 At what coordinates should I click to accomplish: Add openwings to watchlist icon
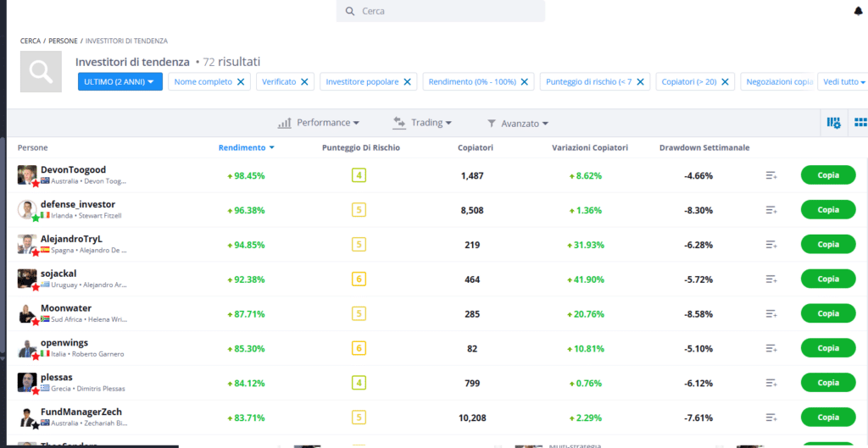coord(771,348)
